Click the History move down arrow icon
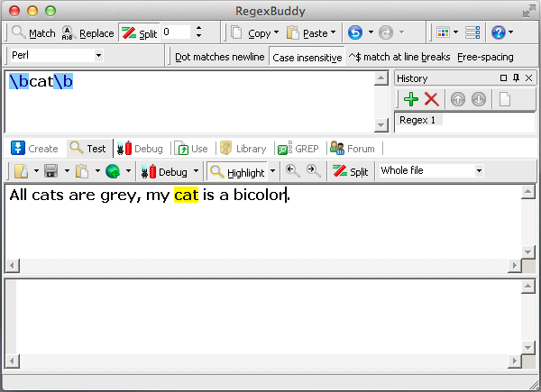This screenshot has width=541, height=392. [479, 100]
